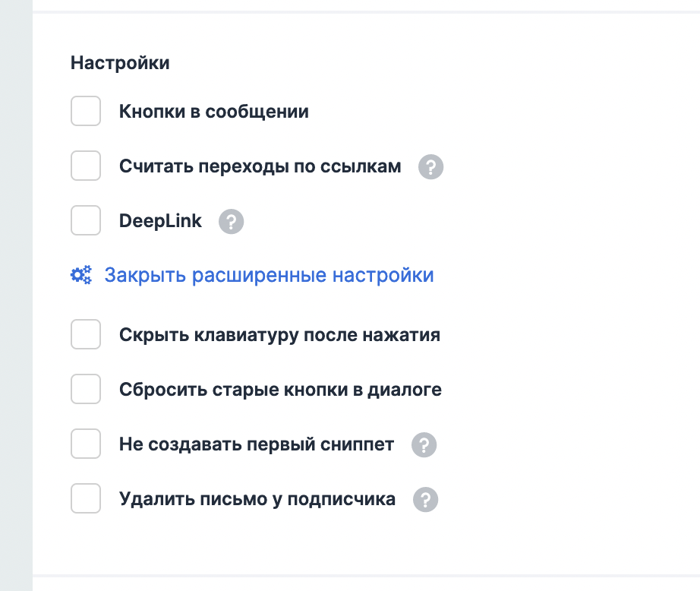
Task: Check the Скрыть клавиатуру после нажатия box
Action: click(x=86, y=334)
